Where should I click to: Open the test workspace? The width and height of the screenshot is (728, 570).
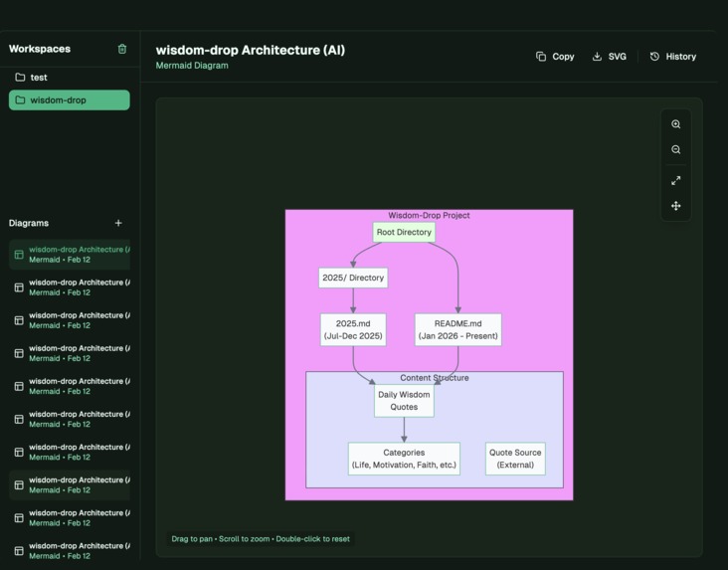pyautogui.click(x=70, y=78)
